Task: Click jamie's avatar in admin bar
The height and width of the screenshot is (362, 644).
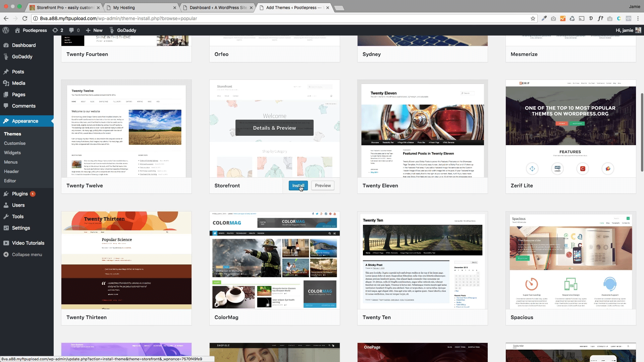Action: (x=638, y=30)
